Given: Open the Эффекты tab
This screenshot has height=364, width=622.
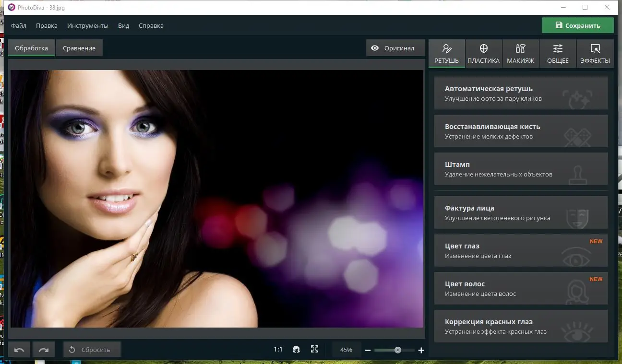Looking at the screenshot, I should click(595, 53).
